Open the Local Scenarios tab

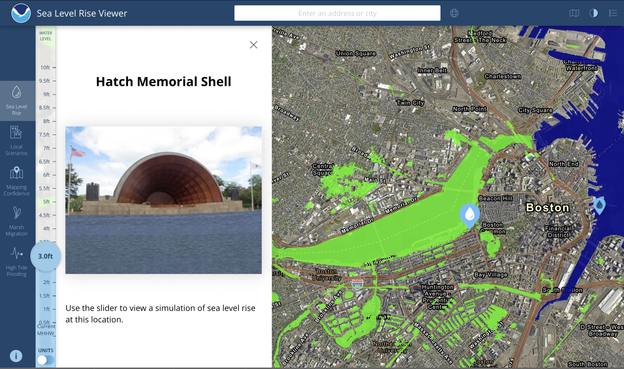pyautogui.click(x=17, y=141)
